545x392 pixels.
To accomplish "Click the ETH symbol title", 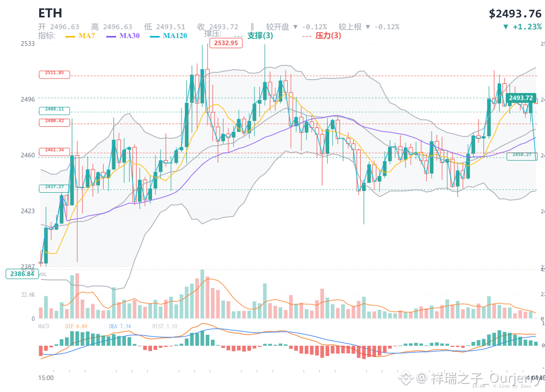I will click(x=50, y=13).
